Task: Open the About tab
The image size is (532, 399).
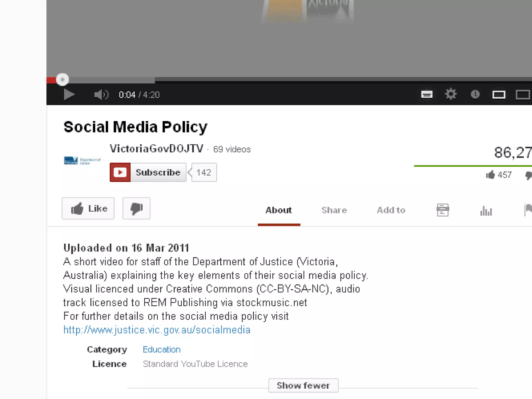Action: (x=279, y=210)
